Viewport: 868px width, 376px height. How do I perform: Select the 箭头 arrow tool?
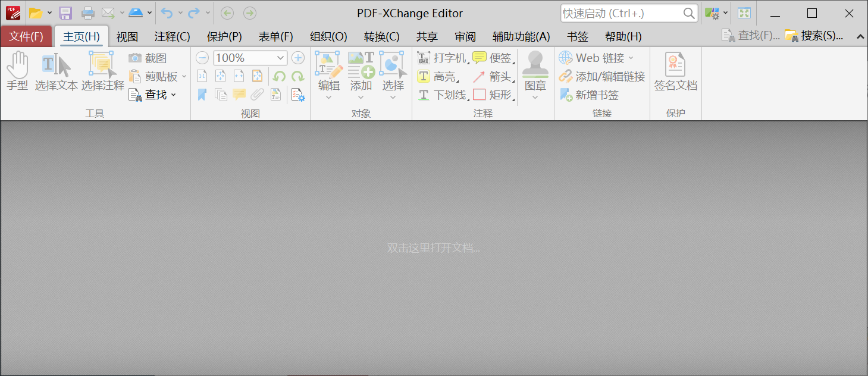point(493,76)
